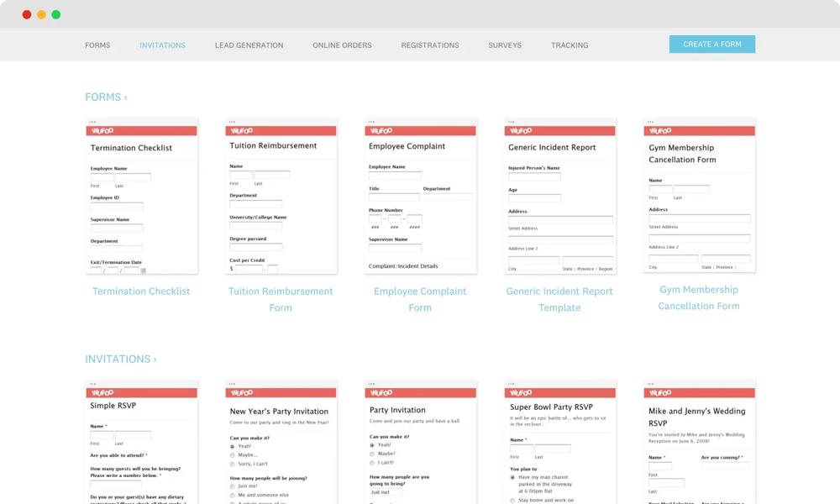Screen dimensions: 840x504
Task: Select "Sorry, I can't" radio in New Year's invitation
Action: (233, 464)
